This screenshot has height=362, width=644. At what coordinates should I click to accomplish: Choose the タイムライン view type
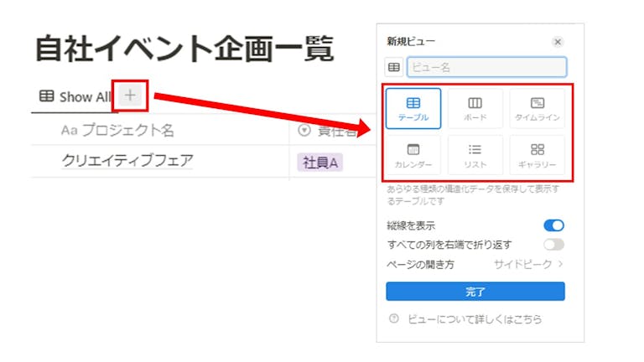(x=538, y=109)
